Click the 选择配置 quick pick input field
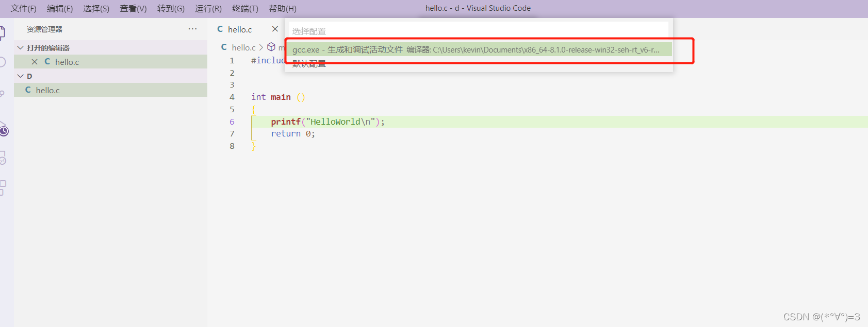Viewport: 868px width, 327px height. pyautogui.click(x=479, y=31)
